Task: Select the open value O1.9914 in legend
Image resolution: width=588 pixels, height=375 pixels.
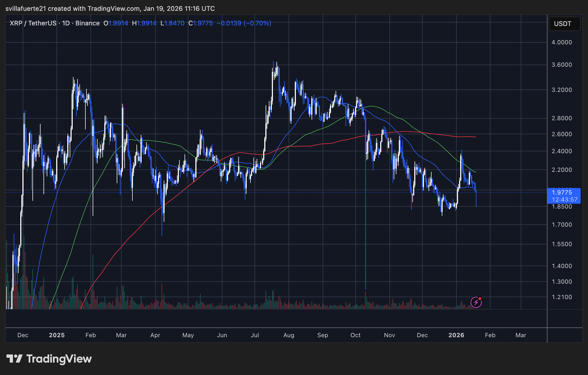Action: click(116, 23)
